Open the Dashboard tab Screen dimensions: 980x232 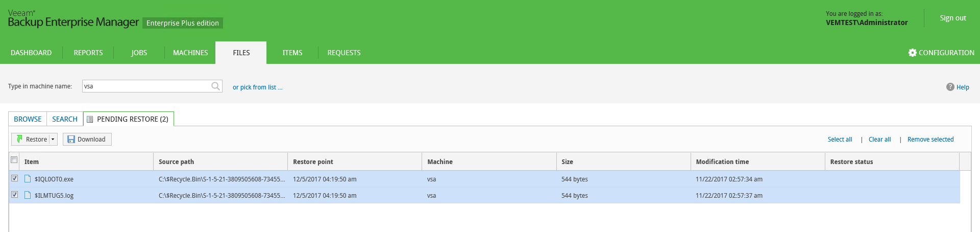31,53
